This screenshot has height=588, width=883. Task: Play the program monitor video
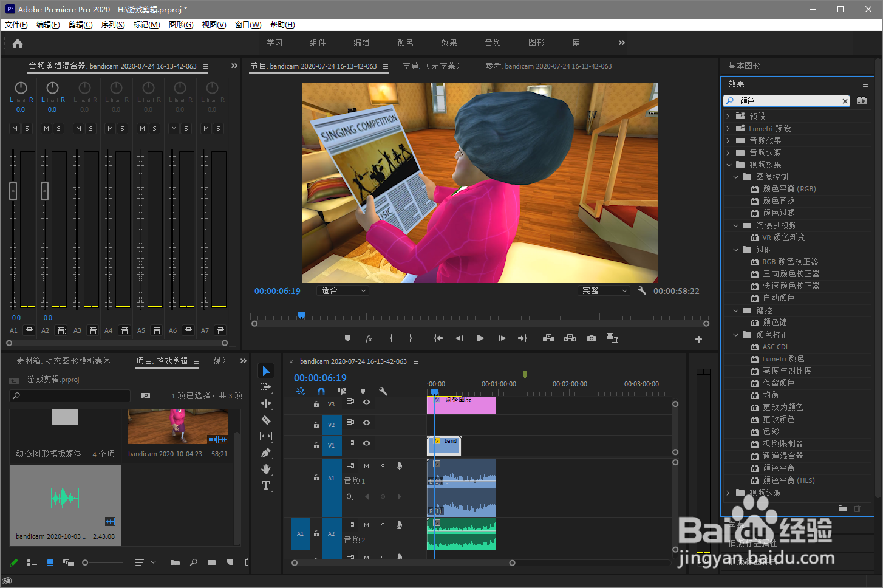pos(480,338)
